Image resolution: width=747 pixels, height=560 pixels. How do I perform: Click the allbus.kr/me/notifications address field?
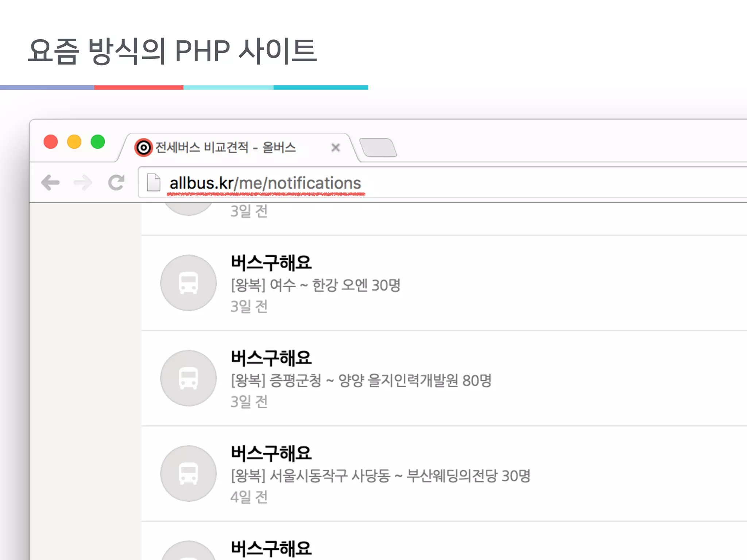coord(442,183)
